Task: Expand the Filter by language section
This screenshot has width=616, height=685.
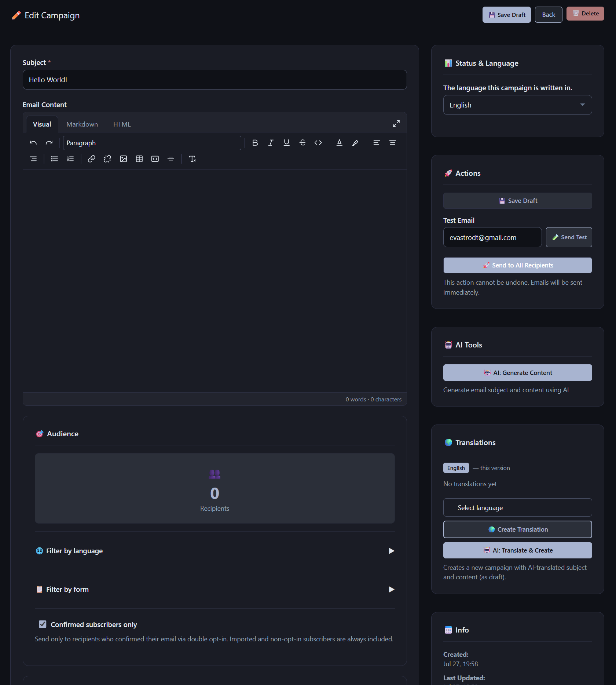Action: click(215, 551)
